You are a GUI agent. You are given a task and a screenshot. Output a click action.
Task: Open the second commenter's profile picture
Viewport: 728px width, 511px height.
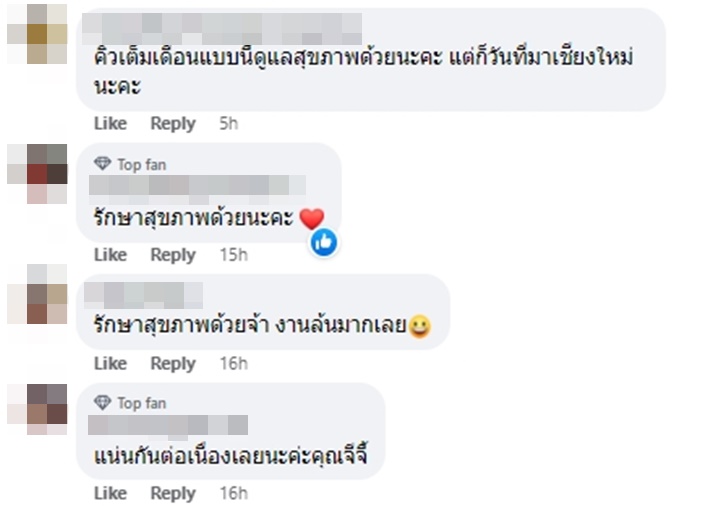pos(36,172)
